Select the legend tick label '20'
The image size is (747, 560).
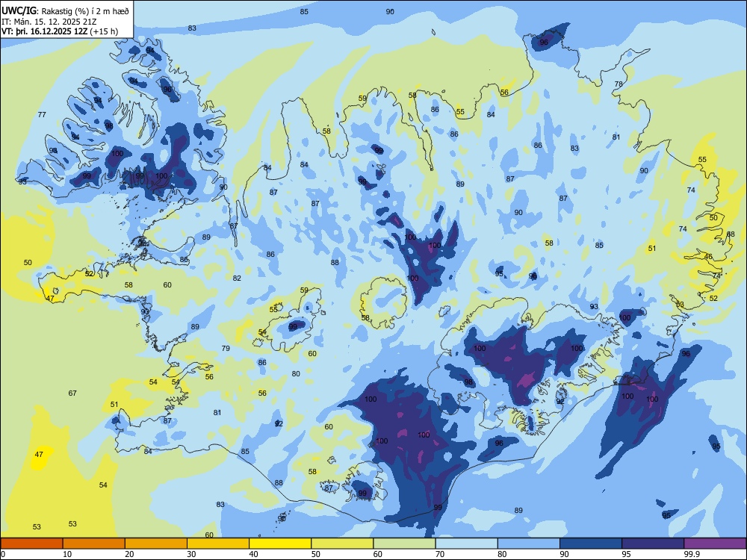click(129, 554)
